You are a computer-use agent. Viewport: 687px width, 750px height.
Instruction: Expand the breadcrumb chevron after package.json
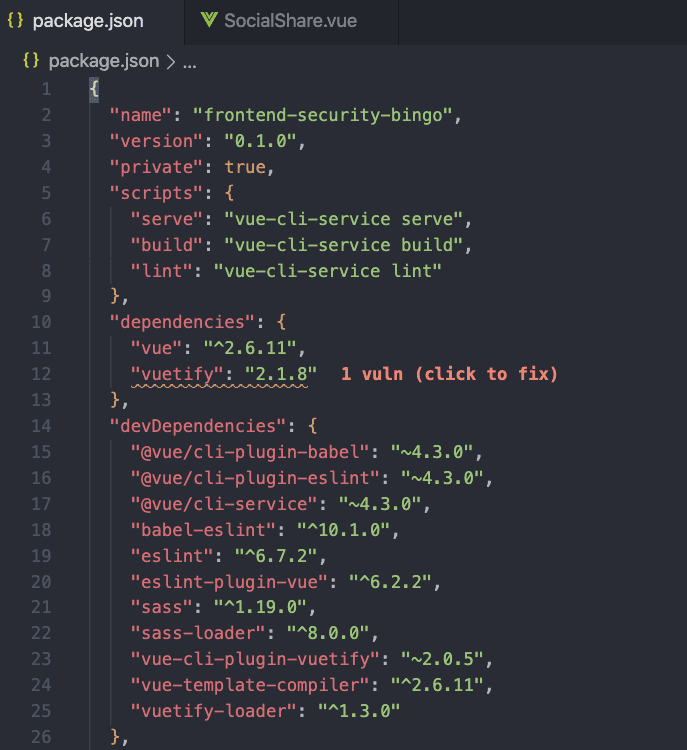[x=171, y=62]
